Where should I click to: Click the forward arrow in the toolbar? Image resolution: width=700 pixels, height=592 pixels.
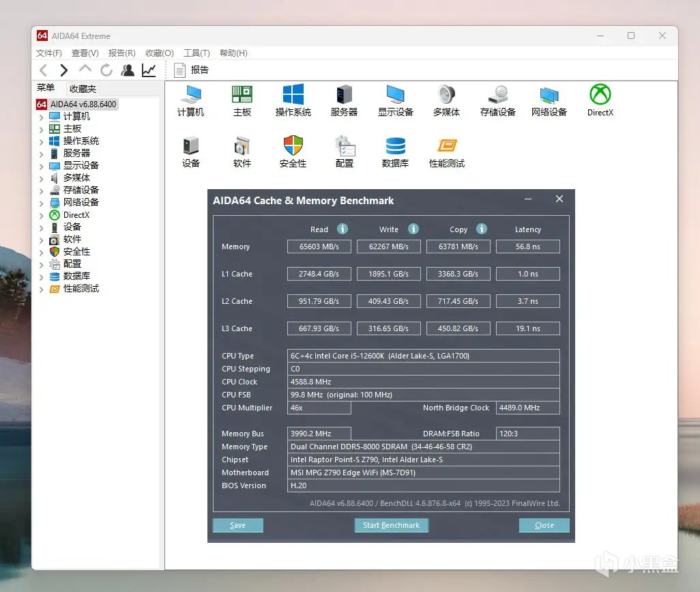point(64,70)
